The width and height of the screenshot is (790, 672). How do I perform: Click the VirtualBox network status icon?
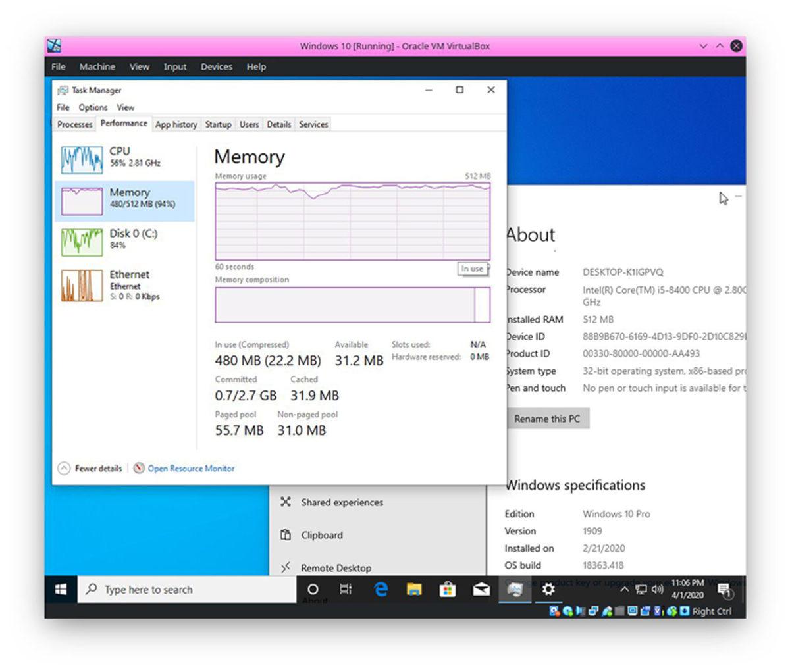(593, 611)
